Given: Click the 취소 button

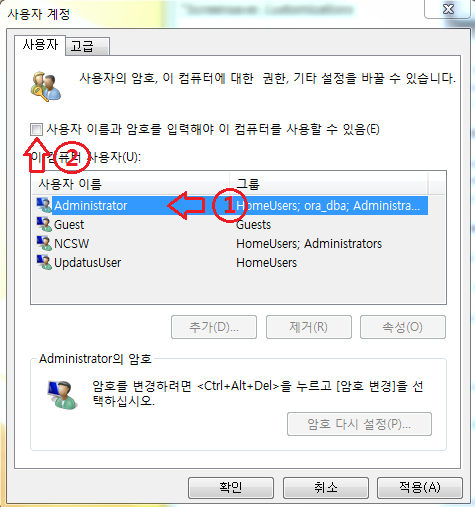Looking at the screenshot, I should click(326, 487).
